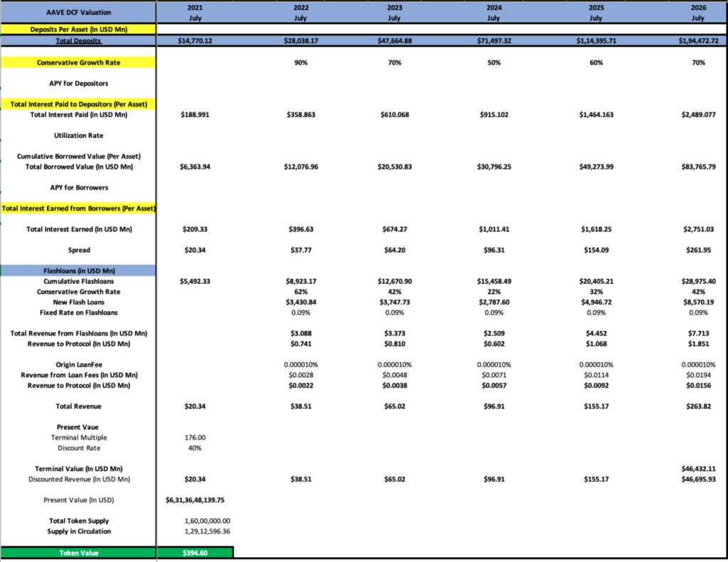This screenshot has width=728, height=562.
Task: Select the $28,038.17 total deposits value
Action: click(x=301, y=41)
